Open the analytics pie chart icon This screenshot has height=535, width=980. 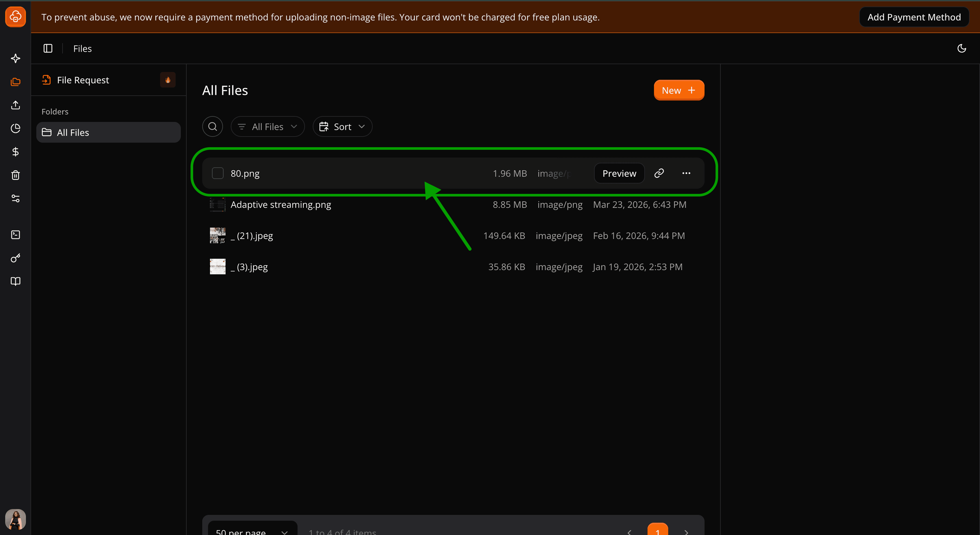tap(15, 128)
